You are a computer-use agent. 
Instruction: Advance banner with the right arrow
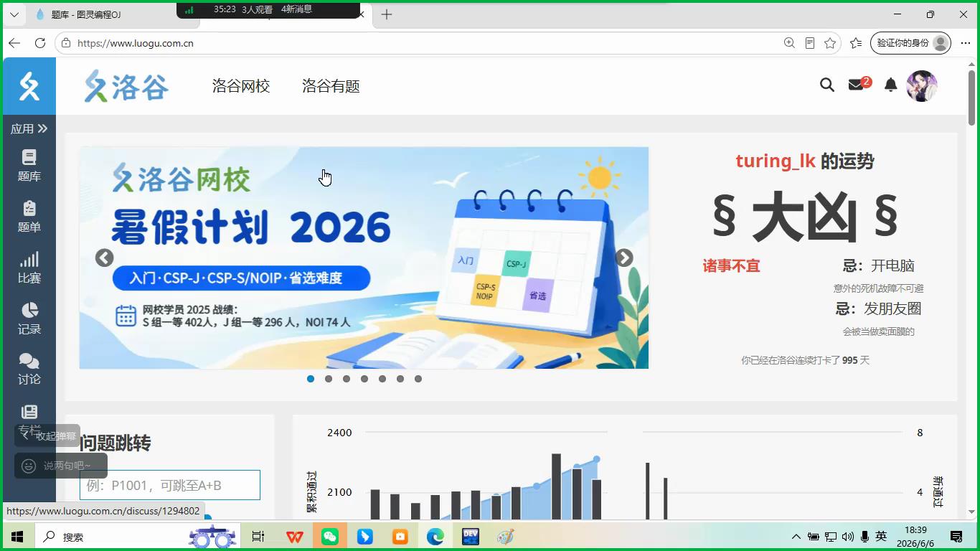coord(624,258)
